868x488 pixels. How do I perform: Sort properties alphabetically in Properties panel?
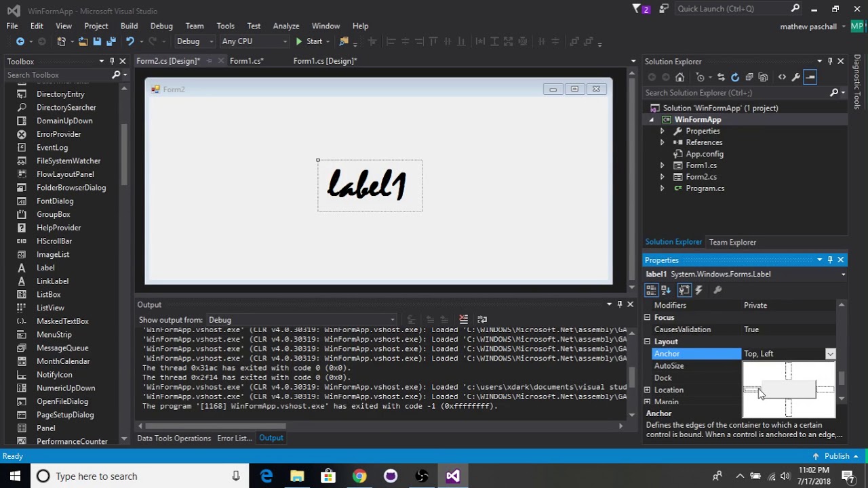[666, 290]
